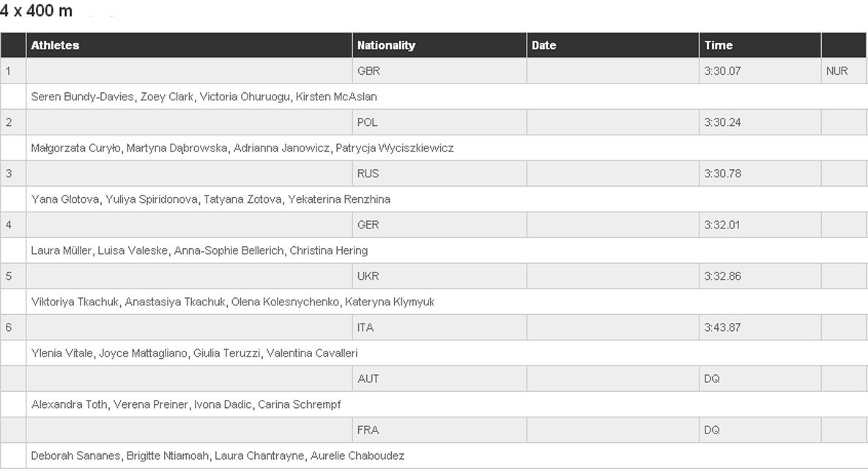Viewport: 868px width, 476px height.
Task: Select the Deborah Sananes team roster row
Action: pos(447,456)
